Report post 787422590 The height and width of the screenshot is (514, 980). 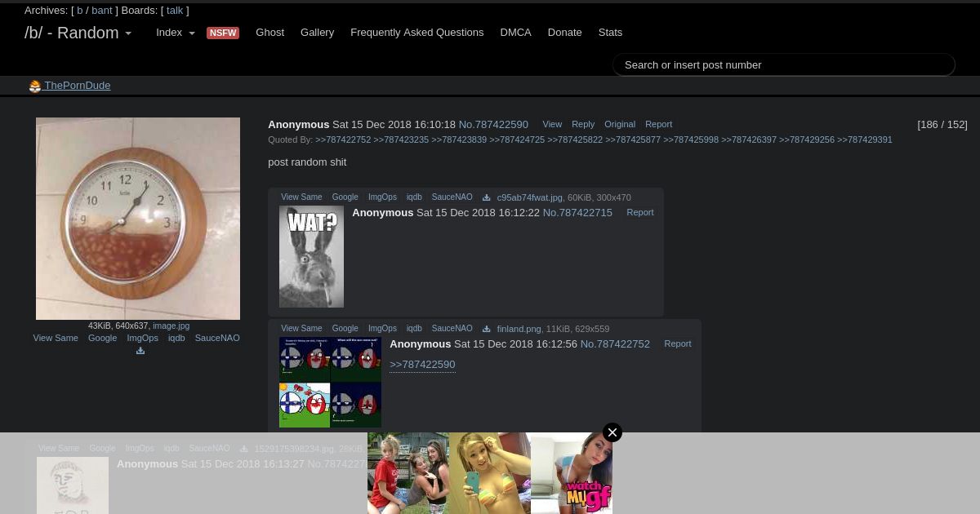pos(658,124)
